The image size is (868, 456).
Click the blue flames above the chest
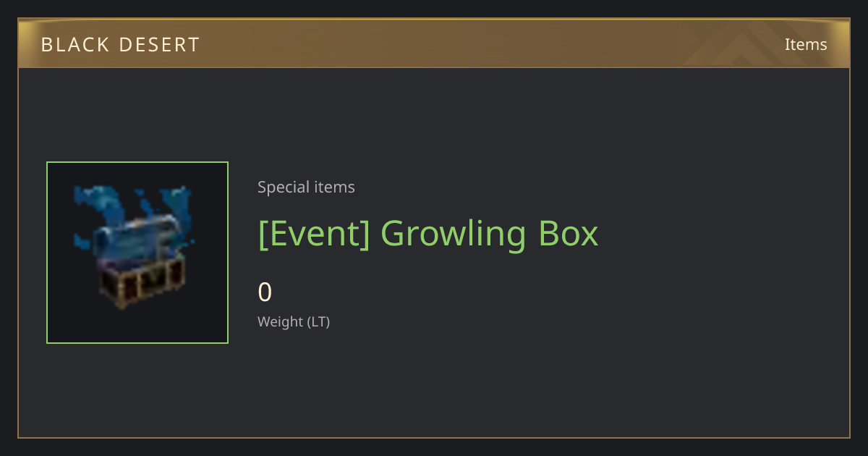click(135, 205)
